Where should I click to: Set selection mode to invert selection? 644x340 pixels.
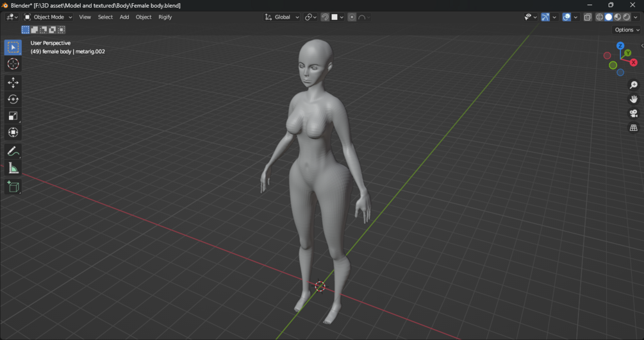(53, 30)
